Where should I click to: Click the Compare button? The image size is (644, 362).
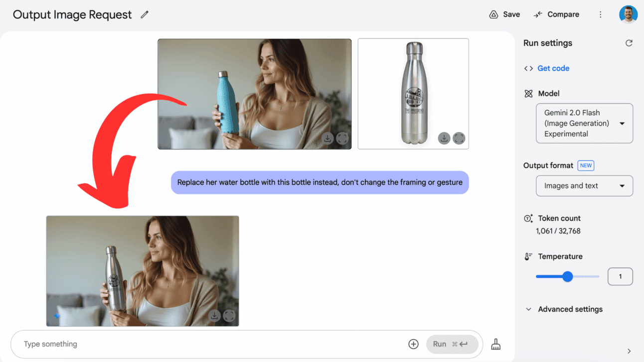click(556, 14)
